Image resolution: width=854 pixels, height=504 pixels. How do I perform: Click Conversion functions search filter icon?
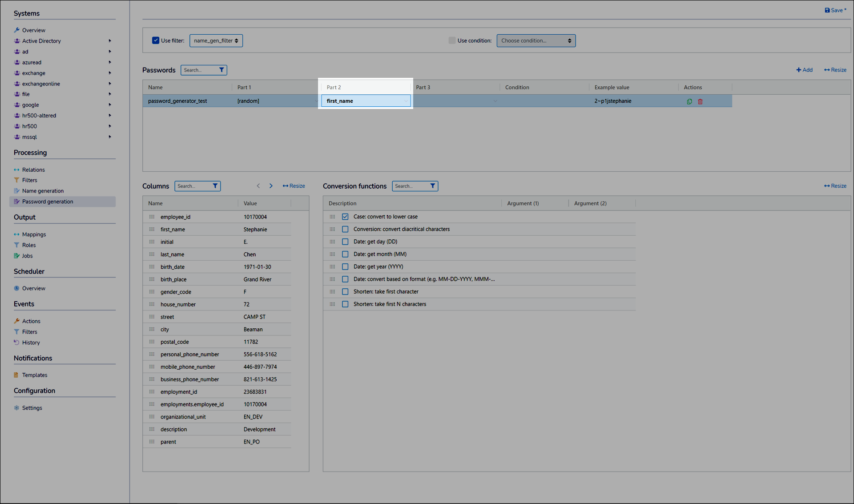coord(432,186)
